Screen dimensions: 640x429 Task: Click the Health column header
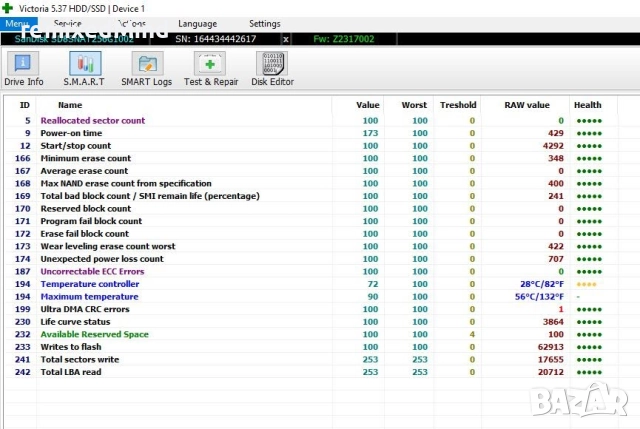pyautogui.click(x=587, y=105)
